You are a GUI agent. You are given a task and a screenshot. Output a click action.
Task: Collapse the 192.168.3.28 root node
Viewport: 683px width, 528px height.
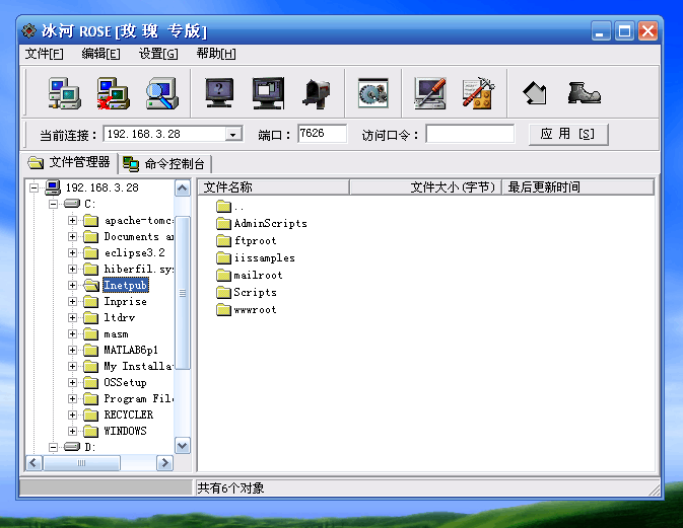coord(34,188)
